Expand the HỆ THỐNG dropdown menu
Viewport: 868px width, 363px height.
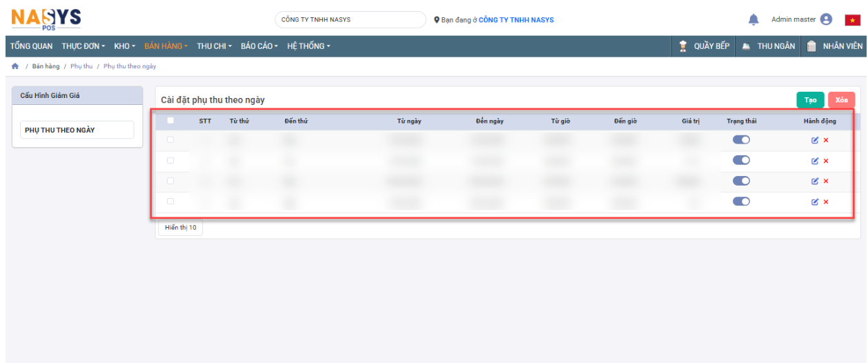[x=308, y=46]
